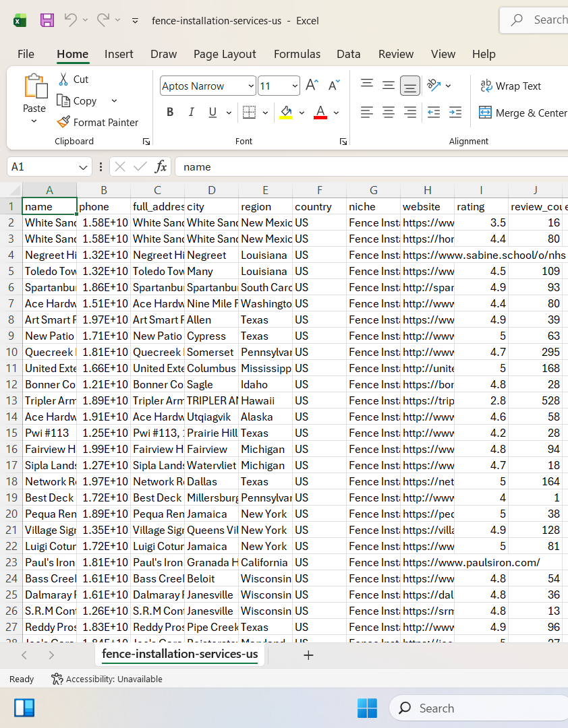
Task: Select Bottom Align icon
Action: 410,86
